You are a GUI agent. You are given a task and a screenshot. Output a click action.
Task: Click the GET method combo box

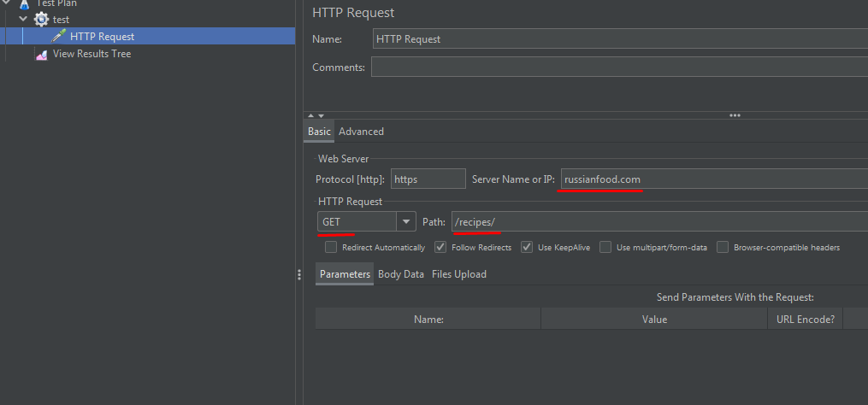click(x=366, y=222)
